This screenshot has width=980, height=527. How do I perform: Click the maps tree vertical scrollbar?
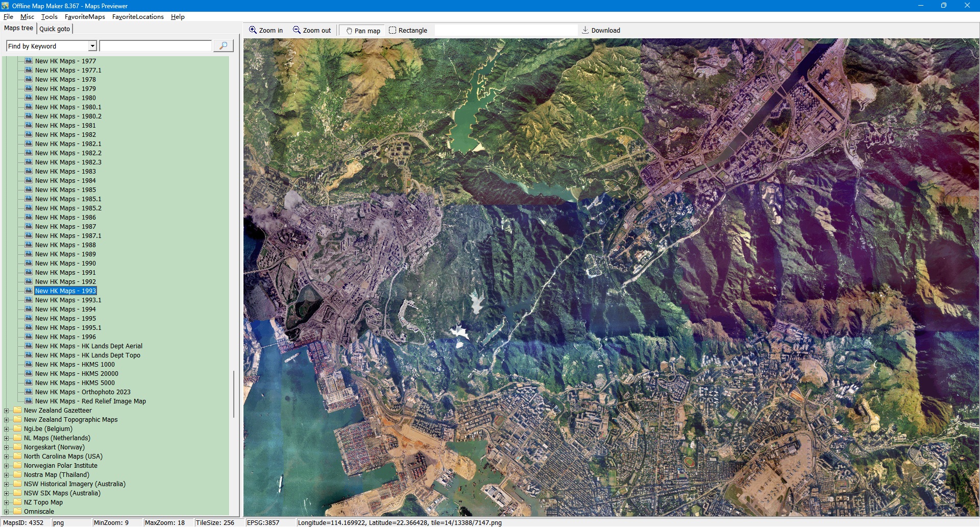[234, 393]
